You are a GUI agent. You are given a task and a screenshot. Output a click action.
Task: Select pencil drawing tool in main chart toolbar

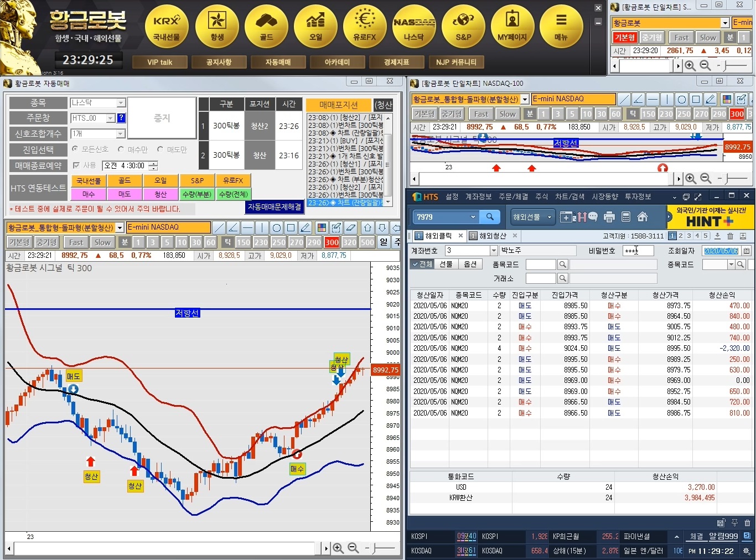305,227
